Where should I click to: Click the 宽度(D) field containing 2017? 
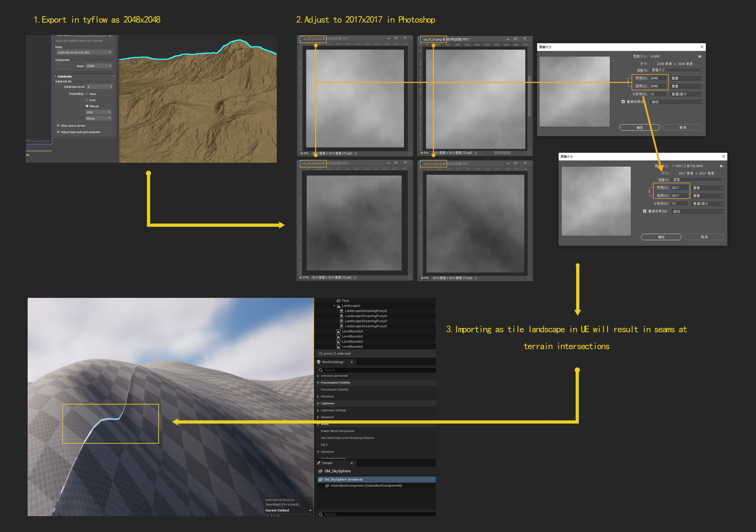(x=680, y=188)
